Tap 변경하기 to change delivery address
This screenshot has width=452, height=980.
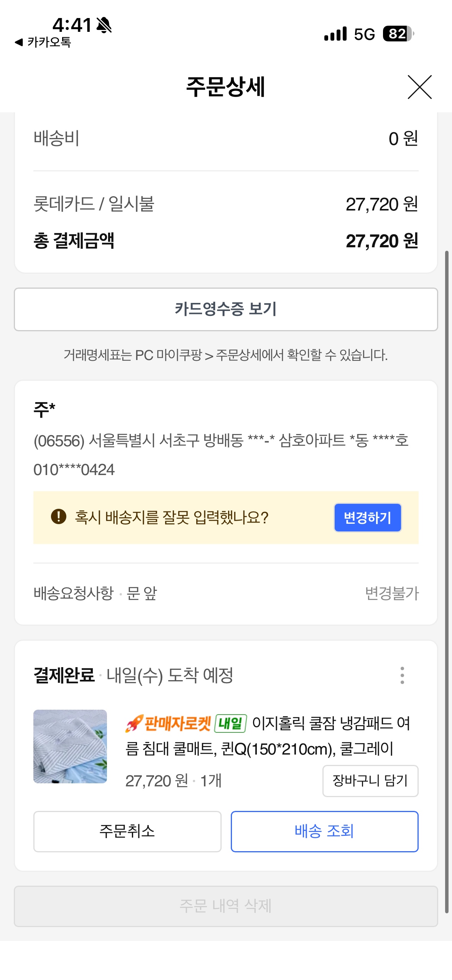point(367,517)
